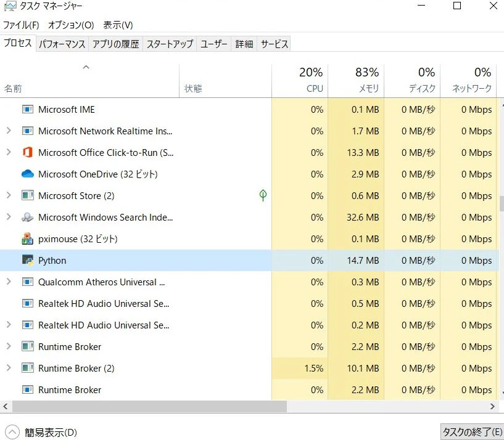Sort by the メモリ column header

point(356,81)
